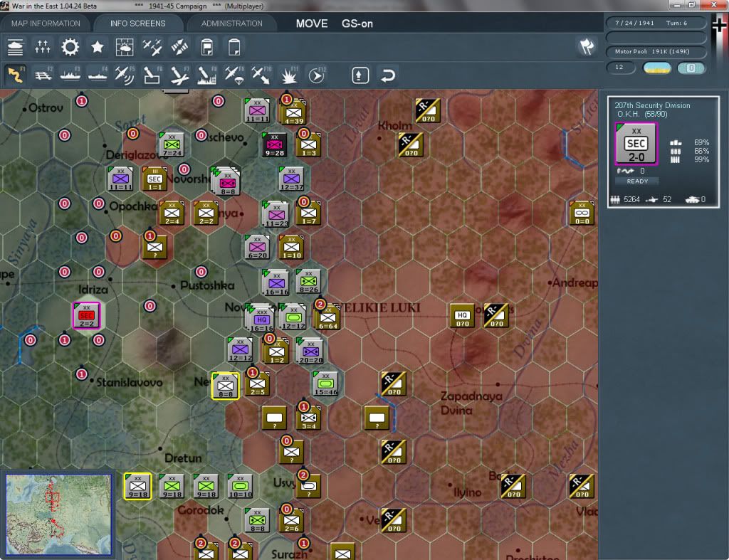Image resolution: width=729 pixels, height=560 pixels.
Task: Click the 207th Security Division name
Action: pyautogui.click(x=652, y=105)
